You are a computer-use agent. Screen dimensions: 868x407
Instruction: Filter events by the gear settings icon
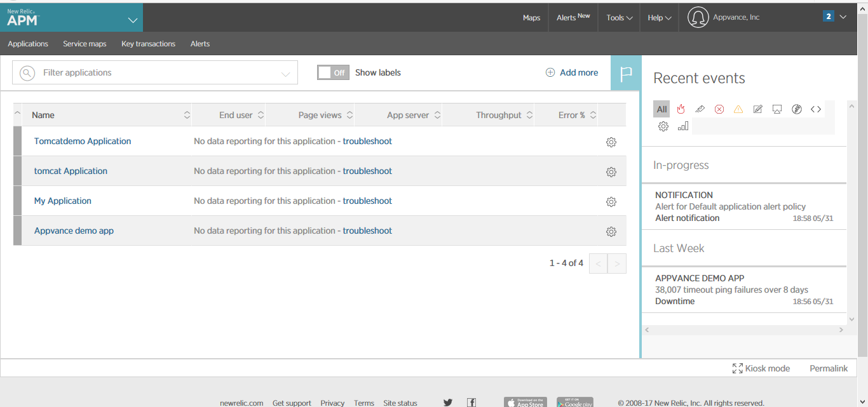pos(663,126)
